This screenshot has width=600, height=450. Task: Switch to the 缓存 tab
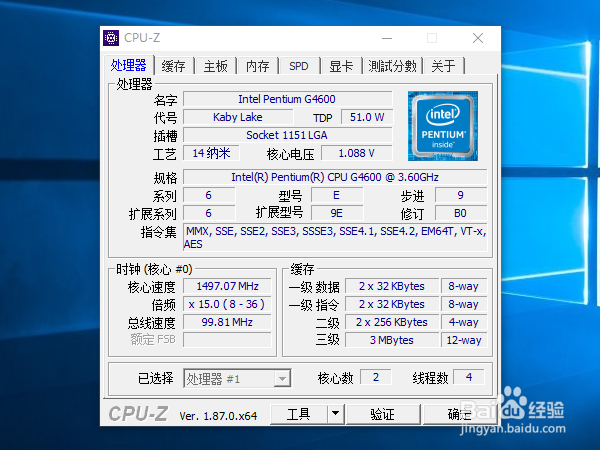[173, 66]
